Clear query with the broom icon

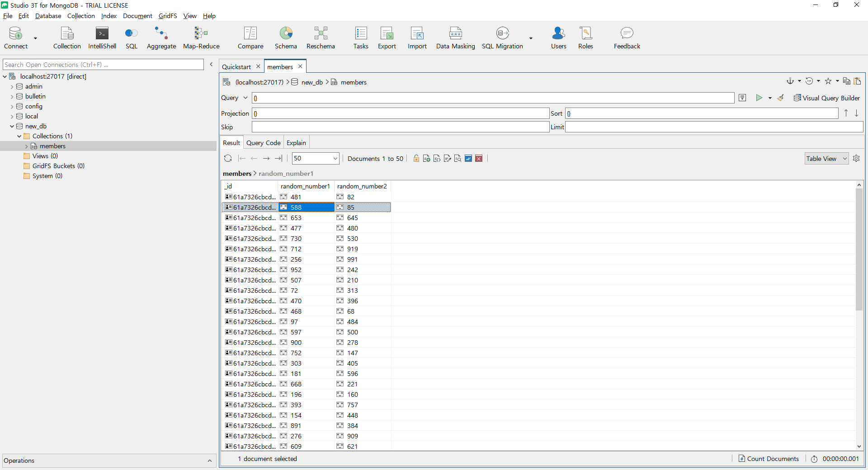pos(781,98)
